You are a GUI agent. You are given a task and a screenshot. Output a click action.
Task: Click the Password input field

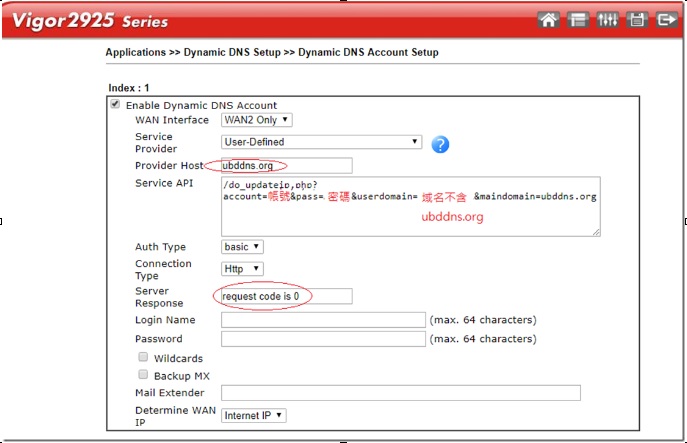pos(323,339)
